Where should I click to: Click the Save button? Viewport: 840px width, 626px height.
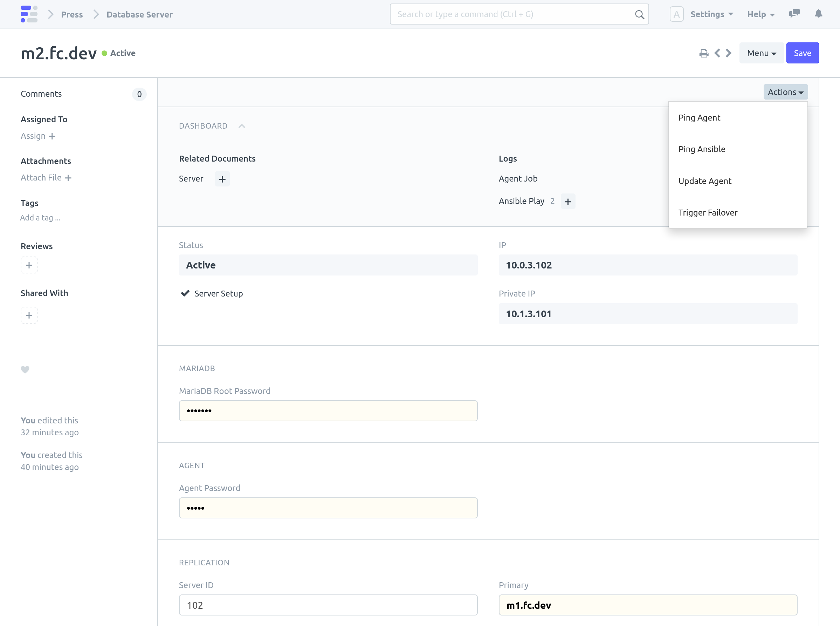pos(803,53)
